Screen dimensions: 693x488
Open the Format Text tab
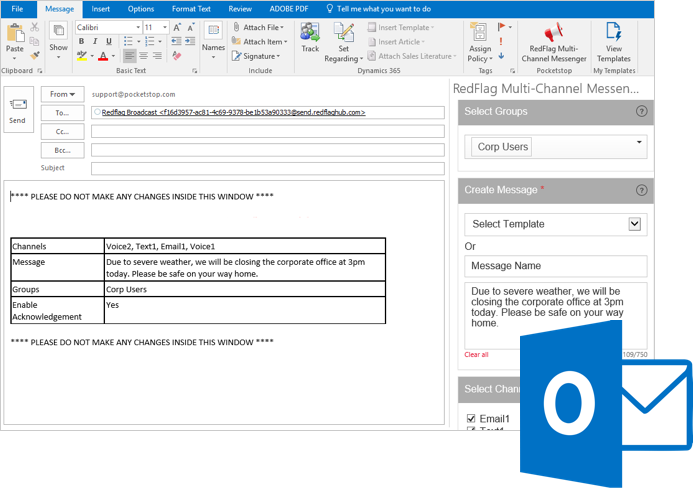tap(191, 9)
